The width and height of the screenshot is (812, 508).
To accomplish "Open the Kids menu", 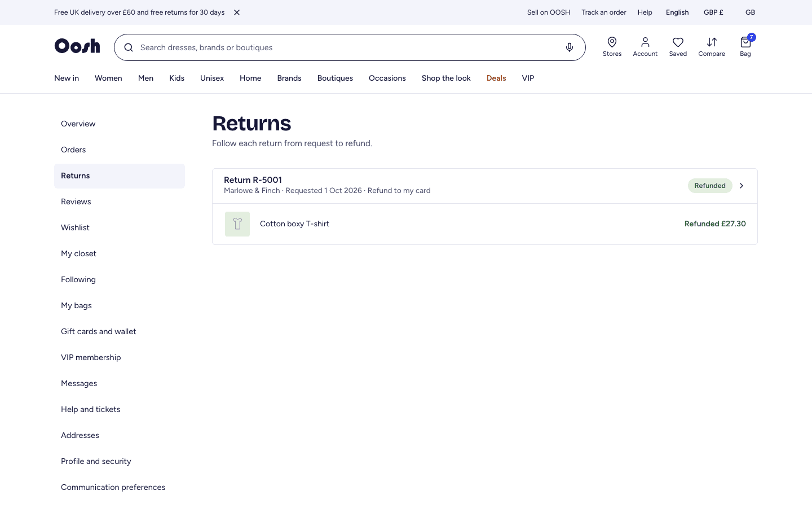I will coord(177,78).
